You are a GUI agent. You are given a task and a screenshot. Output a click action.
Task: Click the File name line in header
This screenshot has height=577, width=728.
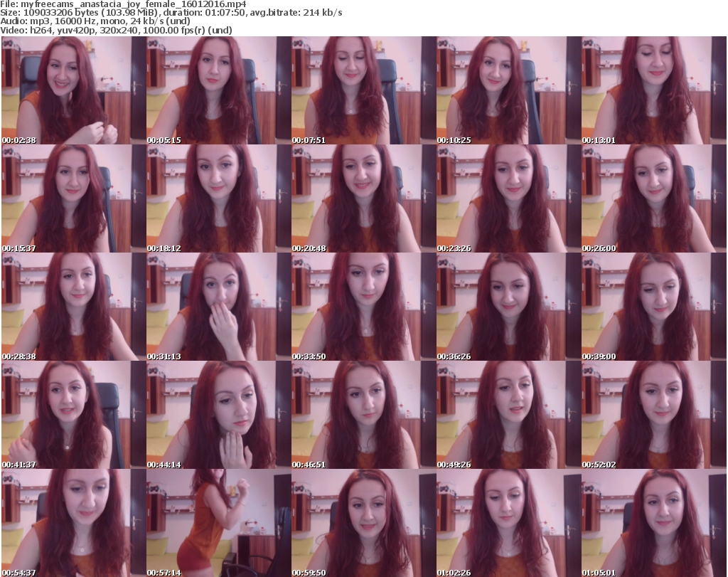(x=123, y=4)
